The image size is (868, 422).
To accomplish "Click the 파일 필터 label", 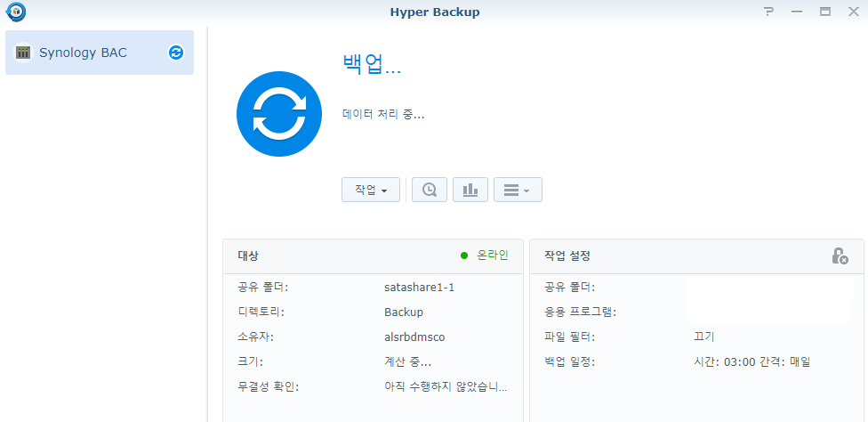I will (x=570, y=337).
